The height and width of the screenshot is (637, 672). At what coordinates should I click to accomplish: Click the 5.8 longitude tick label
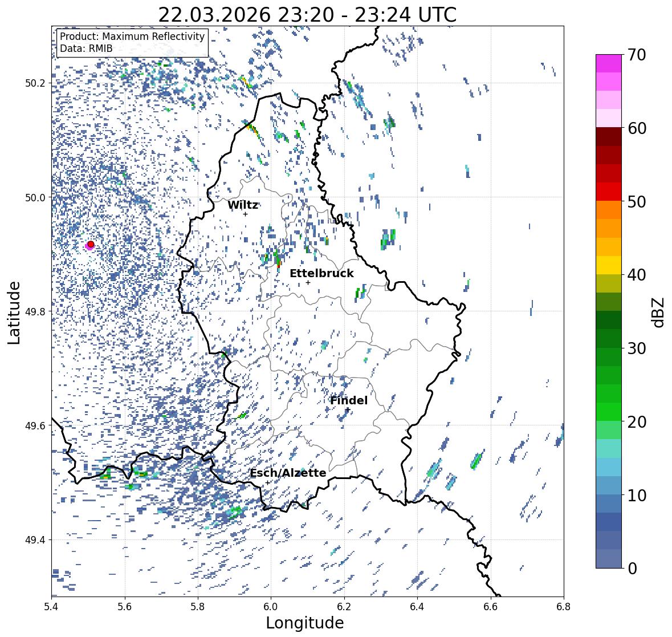[198, 607]
